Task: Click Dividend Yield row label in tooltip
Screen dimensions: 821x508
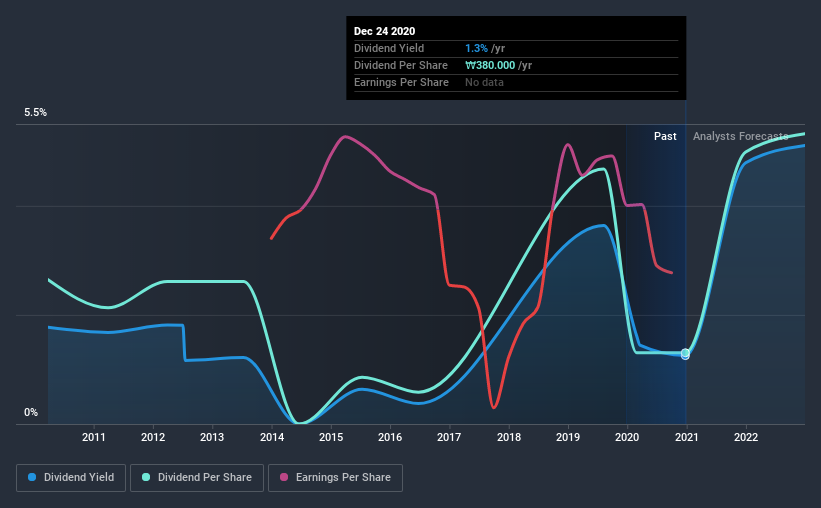Action: [389, 48]
